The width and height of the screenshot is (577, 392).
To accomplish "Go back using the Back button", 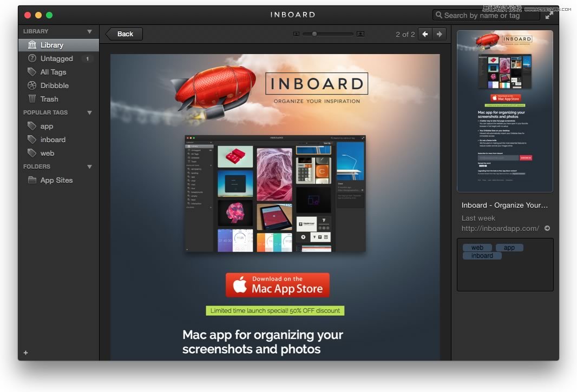I will click(124, 34).
